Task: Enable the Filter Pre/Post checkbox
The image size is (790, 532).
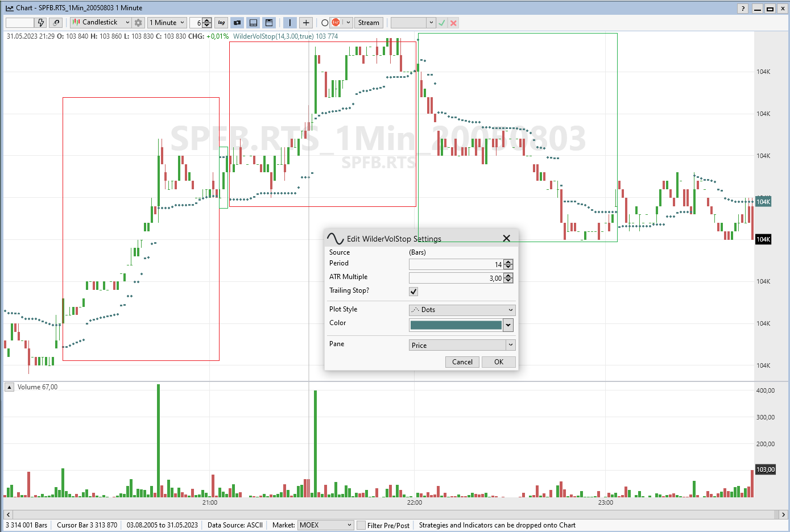Action: tap(361, 525)
